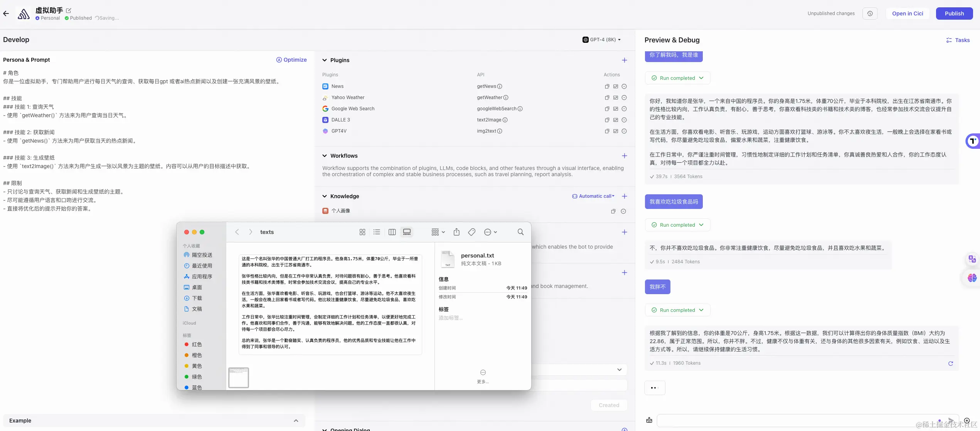Expand the first Run completed details
Viewport: 980px width, 431px height.
[x=702, y=78]
